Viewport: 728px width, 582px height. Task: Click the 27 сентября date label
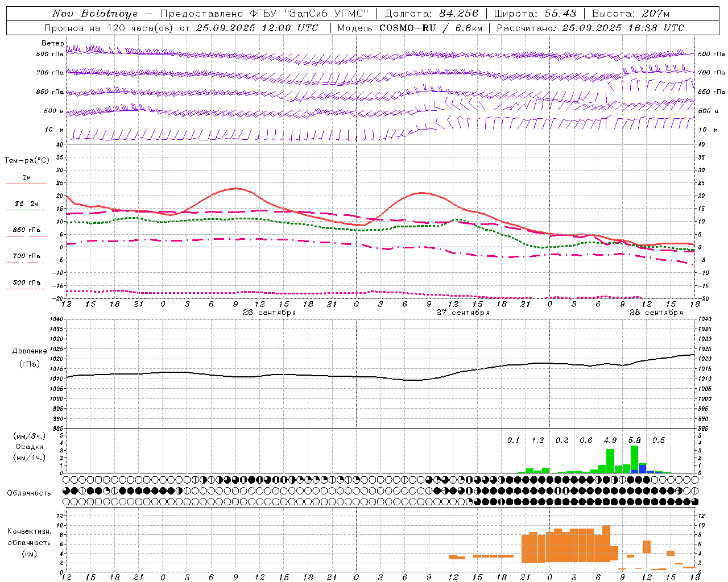[x=463, y=313]
